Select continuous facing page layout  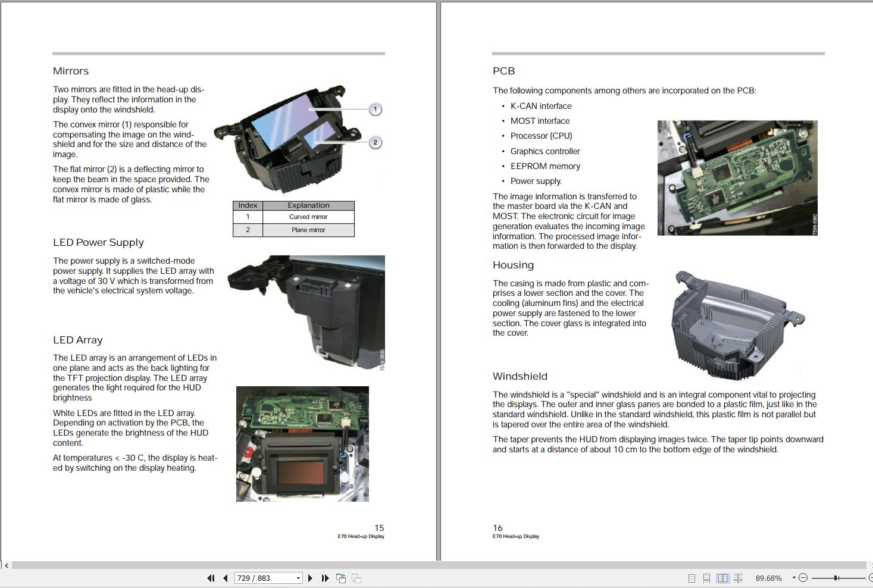click(x=738, y=578)
